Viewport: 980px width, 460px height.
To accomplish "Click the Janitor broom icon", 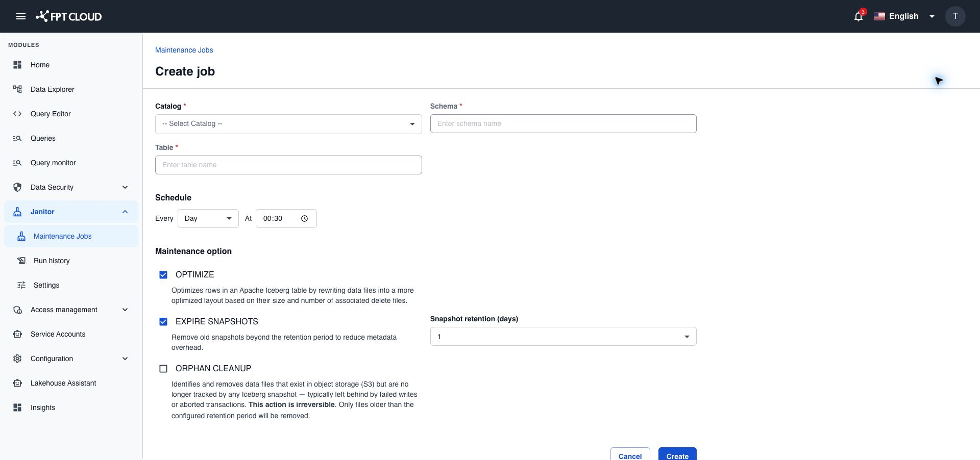I will point(17,212).
